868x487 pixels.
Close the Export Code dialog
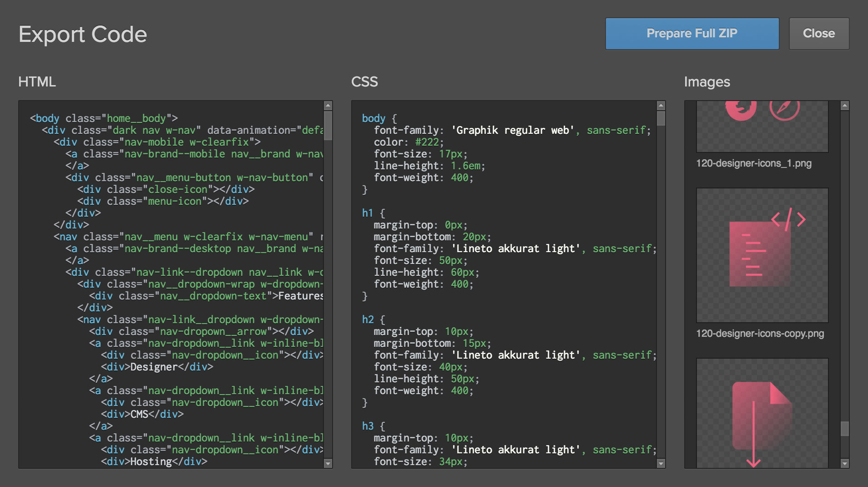click(818, 33)
